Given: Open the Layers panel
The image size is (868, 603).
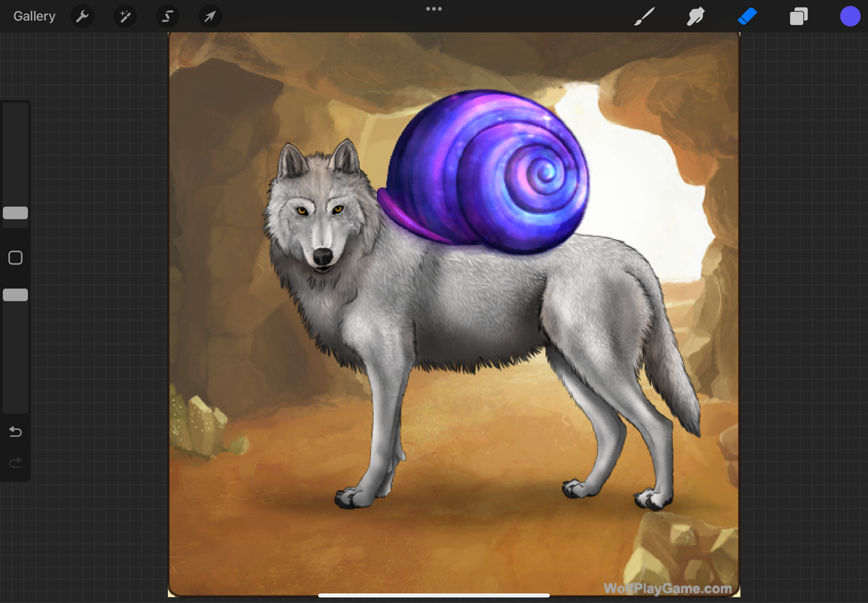Looking at the screenshot, I should [x=799, y=16].
